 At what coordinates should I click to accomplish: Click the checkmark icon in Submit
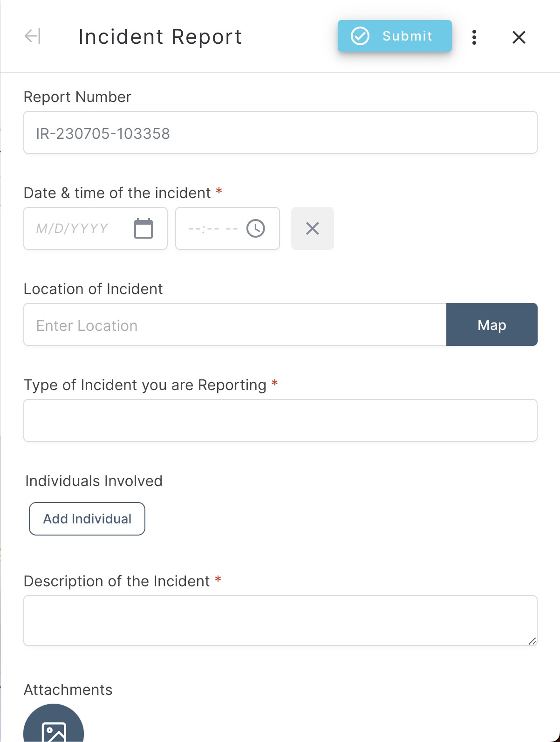(x=360, y=36)
